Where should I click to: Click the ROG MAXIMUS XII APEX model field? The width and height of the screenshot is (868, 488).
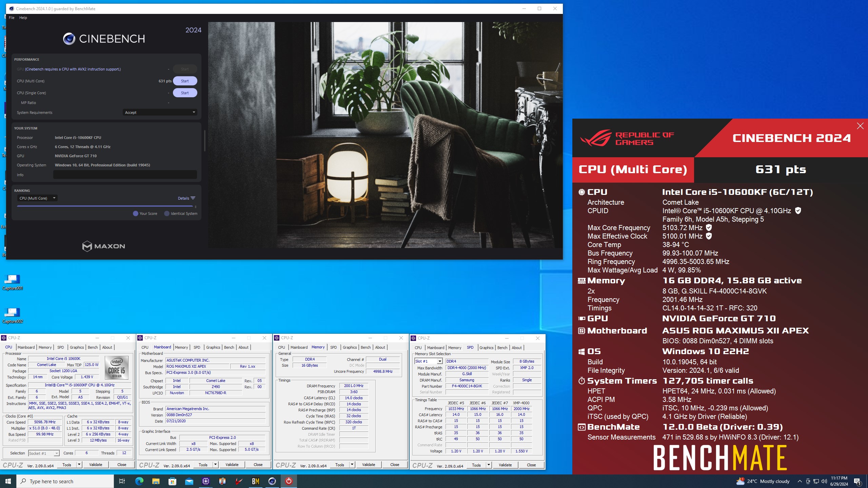click(197, 366)
